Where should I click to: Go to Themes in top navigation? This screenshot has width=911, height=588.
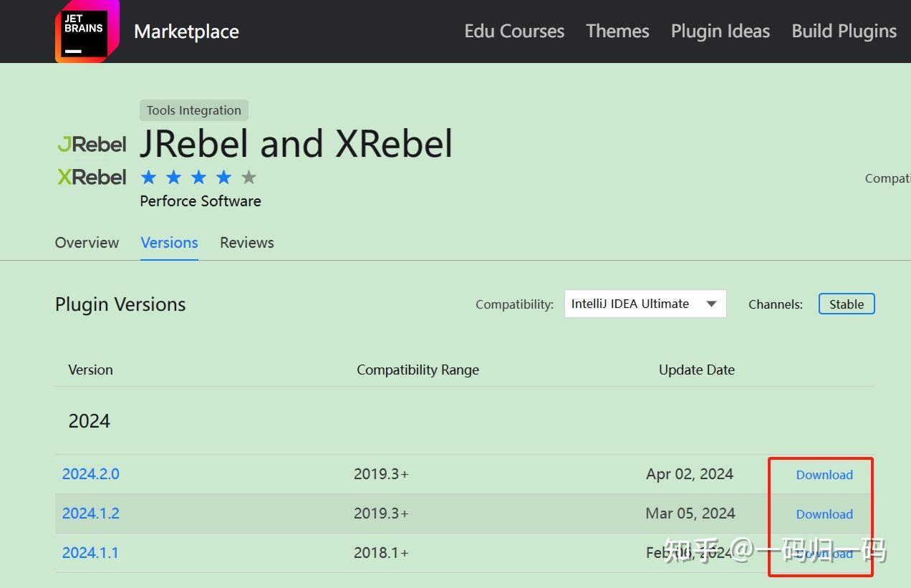(617, 32)
